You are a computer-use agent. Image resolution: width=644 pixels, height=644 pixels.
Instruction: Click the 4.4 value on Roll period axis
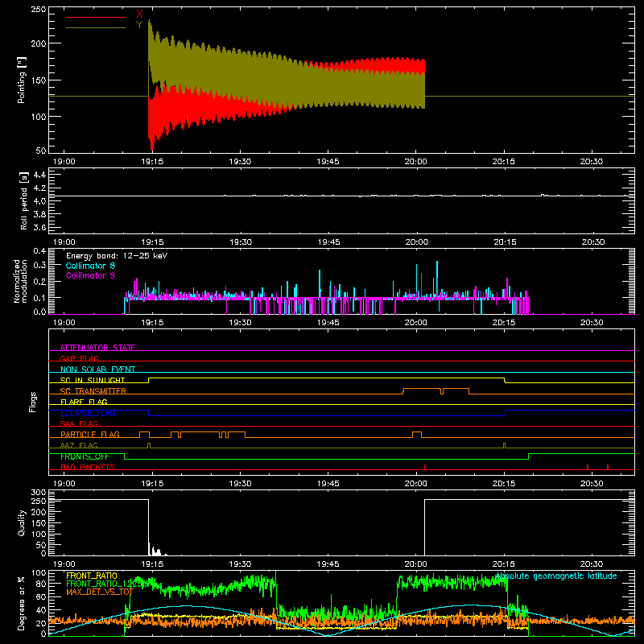pos(39,175)
